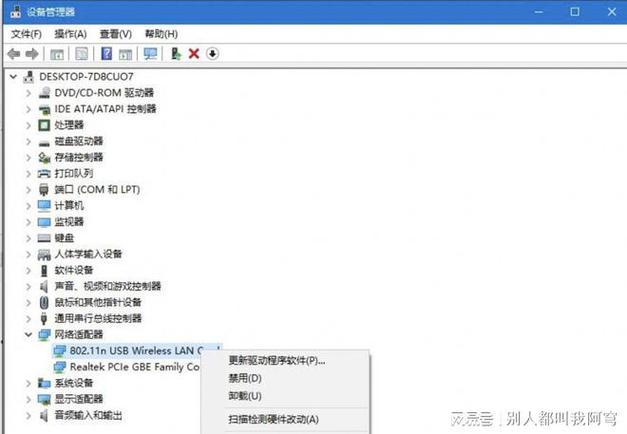Open the 查看(V) menu
This screenshot has width=627, height=434.
point(116,34)
